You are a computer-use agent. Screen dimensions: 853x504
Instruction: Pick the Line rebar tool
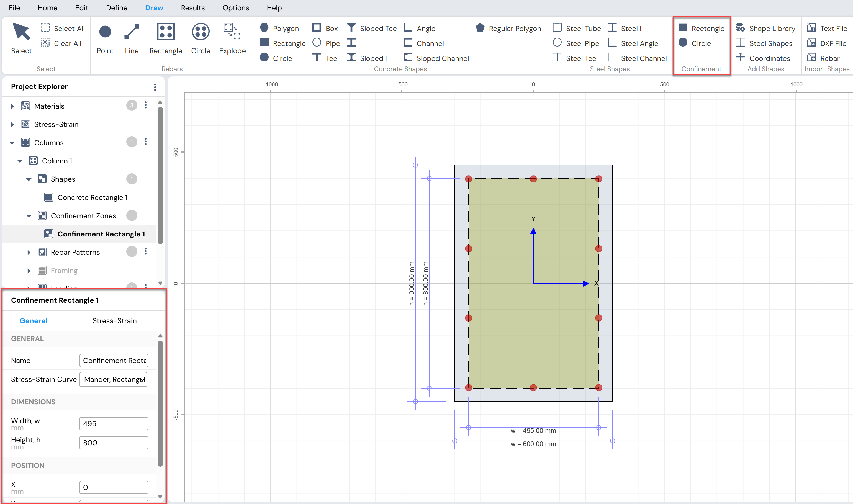(132, 38)
